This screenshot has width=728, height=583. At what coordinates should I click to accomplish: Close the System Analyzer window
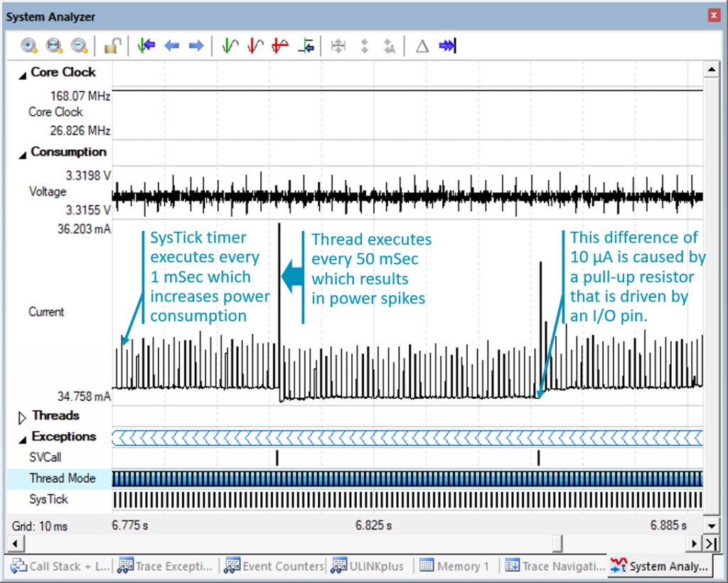[713, 16]
